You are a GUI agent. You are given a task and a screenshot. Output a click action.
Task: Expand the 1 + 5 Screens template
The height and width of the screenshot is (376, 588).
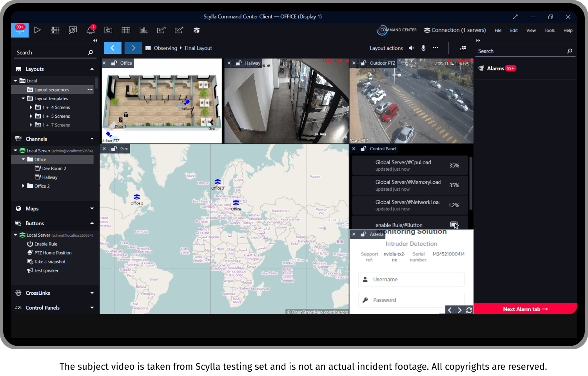(31, 116)
